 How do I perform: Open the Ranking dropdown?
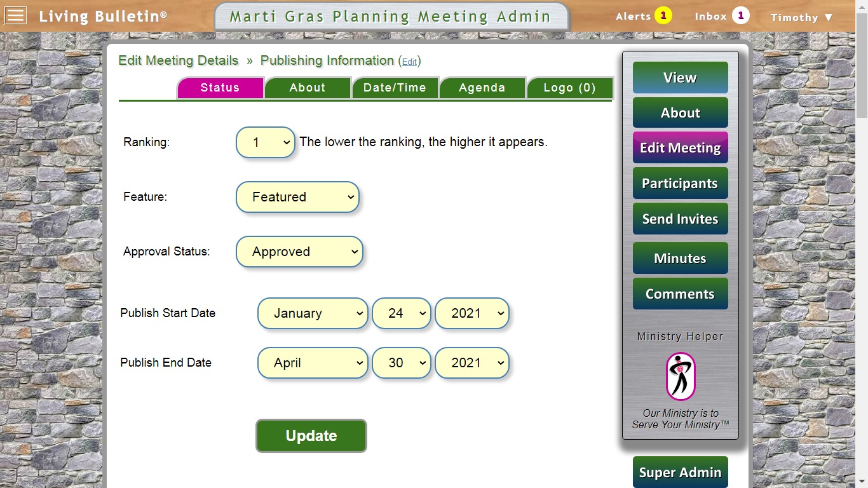(266, 142)
